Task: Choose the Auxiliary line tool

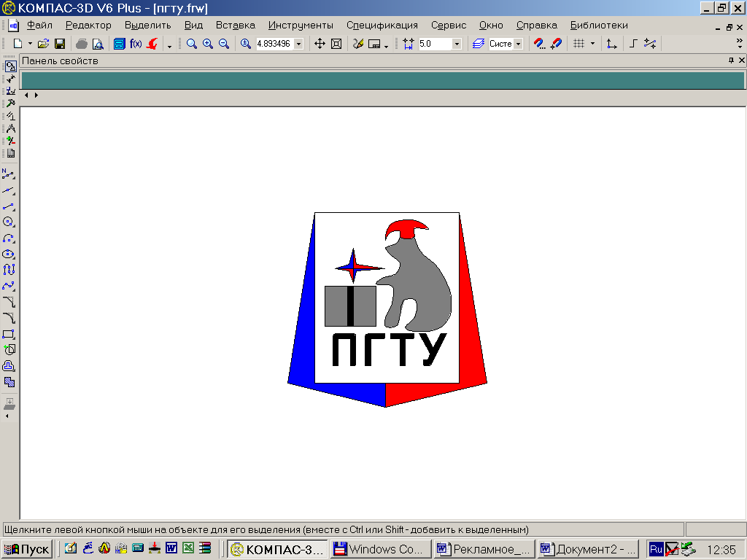Action: click(9, 190)
